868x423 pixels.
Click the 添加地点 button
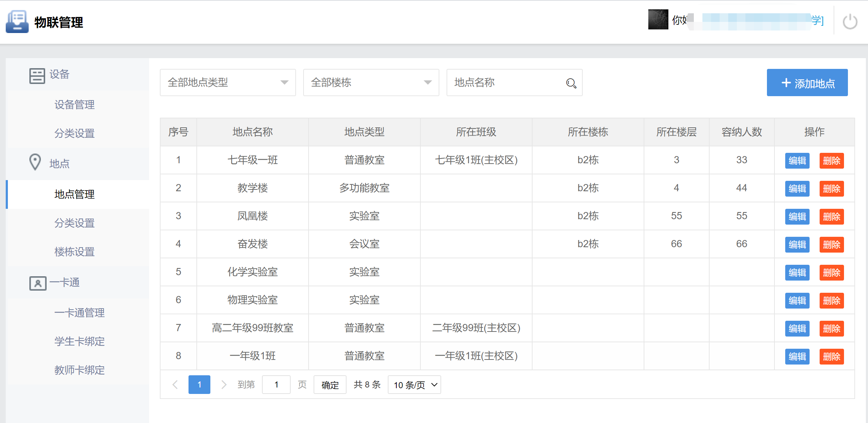click(x=807, y=83)
